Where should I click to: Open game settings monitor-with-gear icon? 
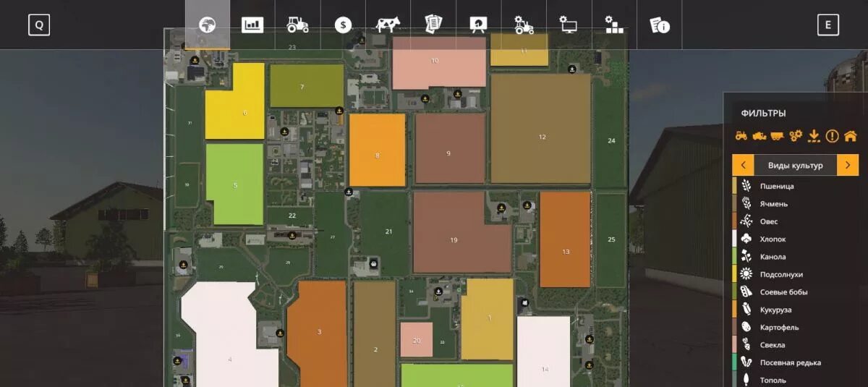pos(569,25)
